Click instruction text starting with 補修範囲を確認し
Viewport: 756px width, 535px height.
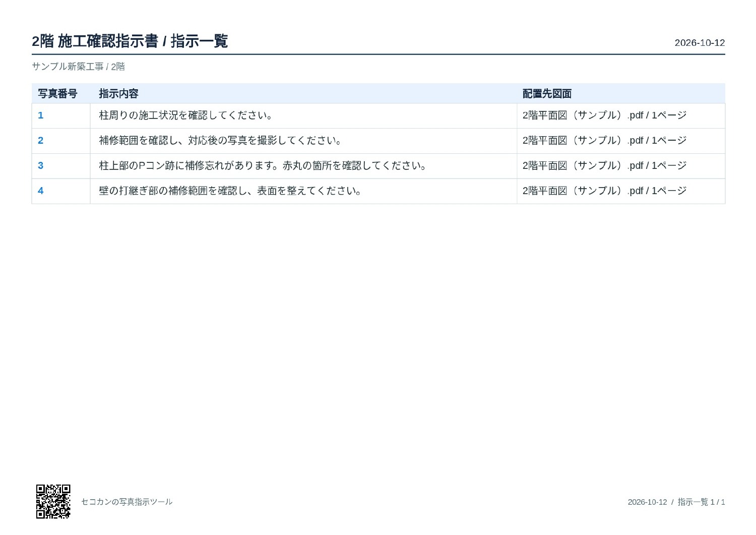pyautogui.click(x=221, y=141)
